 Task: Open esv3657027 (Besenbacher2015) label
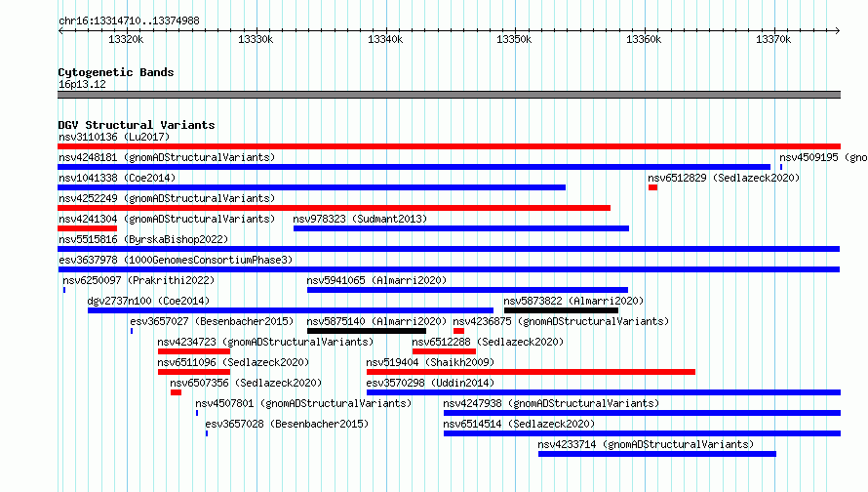pos(212,321)
